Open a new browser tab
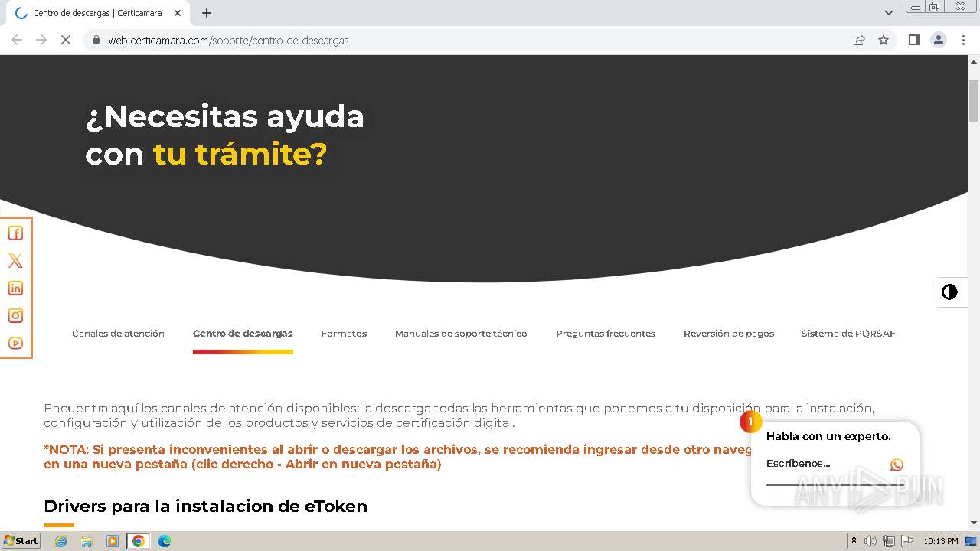The width and height of the screenshot is (980, 551). (207, 13)
